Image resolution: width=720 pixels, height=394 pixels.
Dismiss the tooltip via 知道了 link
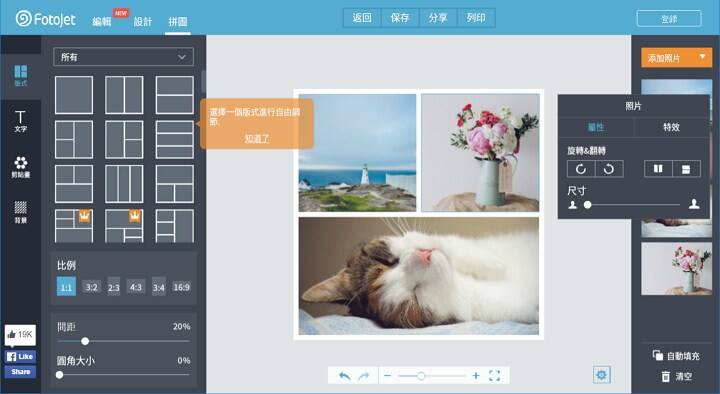pos(257,139)
